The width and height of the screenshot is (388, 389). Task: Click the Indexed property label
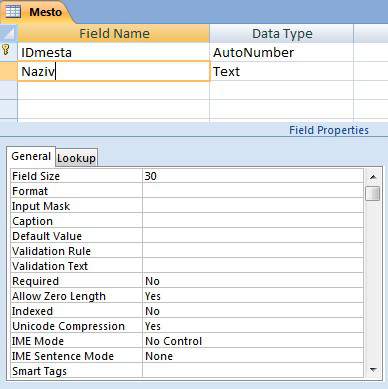click(x=32, y=311)
